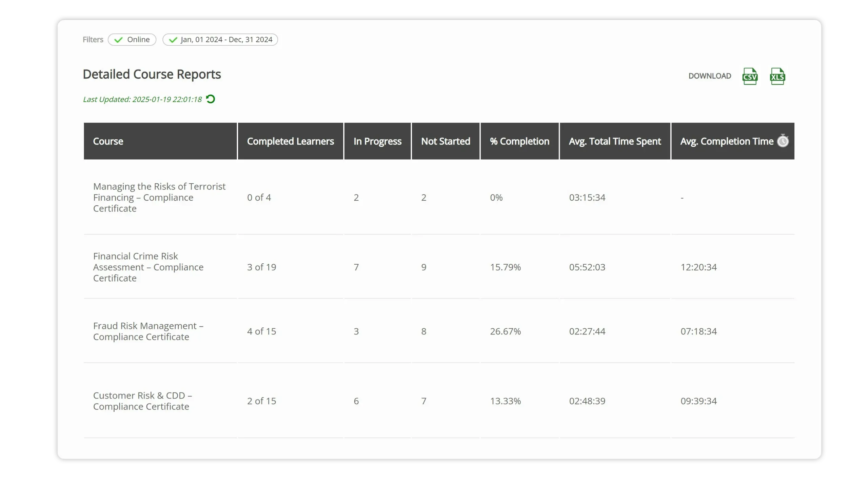Click the Avg. Completion Time header text
This screenshot has width=868, height=488.
727,141
